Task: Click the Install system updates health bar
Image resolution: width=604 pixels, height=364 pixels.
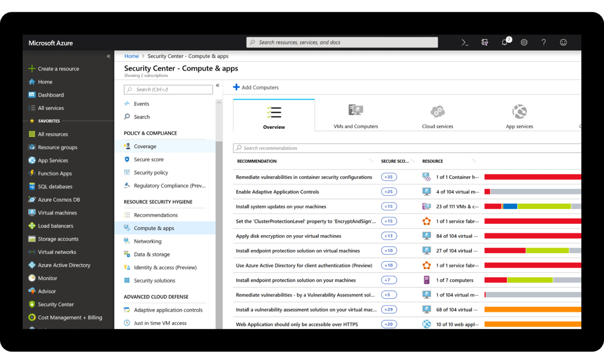Action: tap(532, 206)
